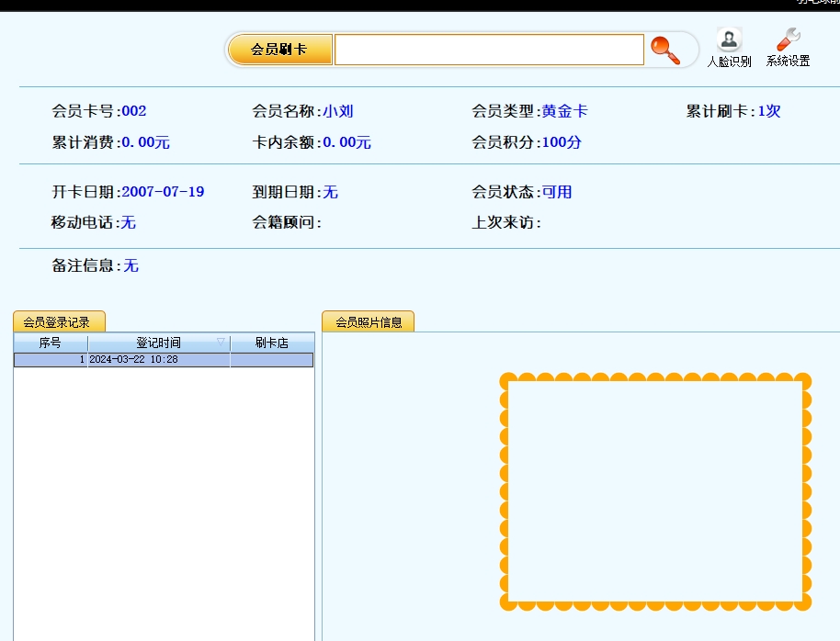Viewport: 840px width, 641px height.
Task: Click the member photo frame
Action: (655, 491)
